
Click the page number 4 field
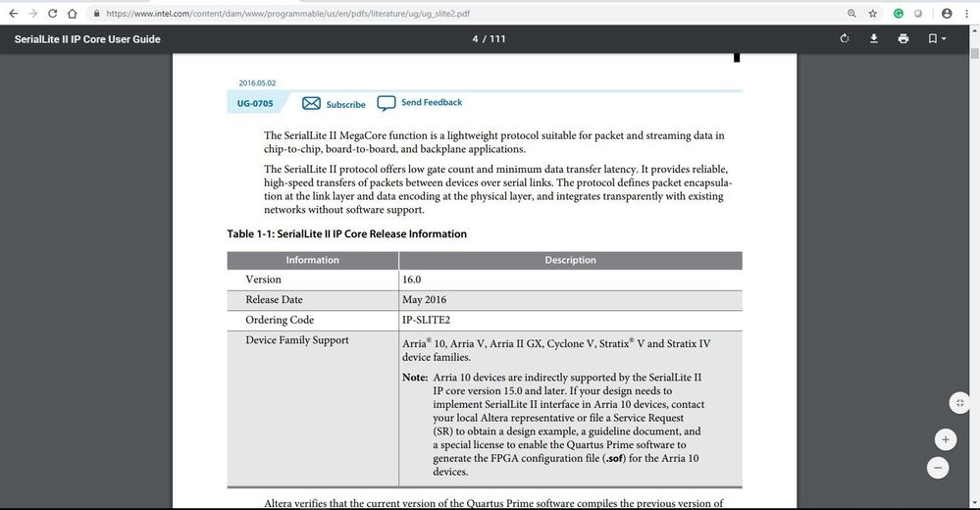(475, 39)
